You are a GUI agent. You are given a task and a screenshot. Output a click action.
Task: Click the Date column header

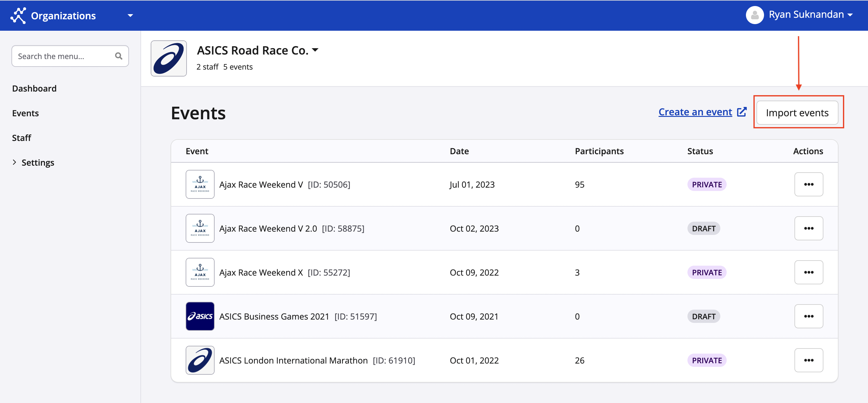459,151
